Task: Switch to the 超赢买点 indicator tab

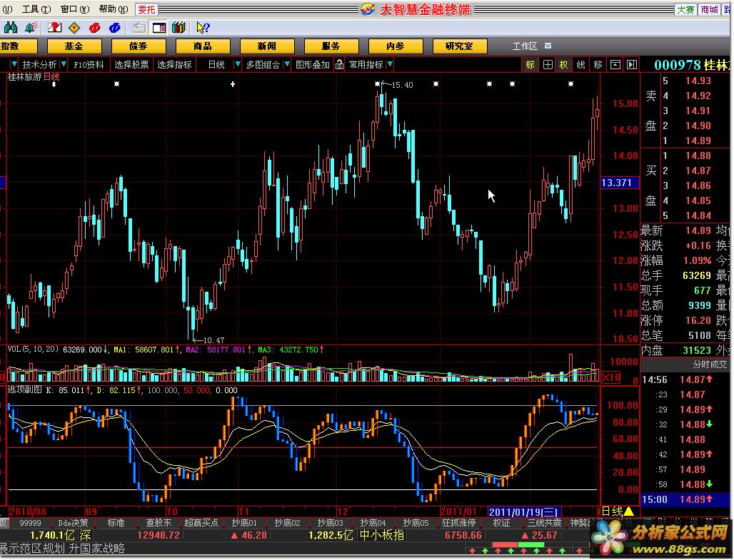Action: point(201,523)
